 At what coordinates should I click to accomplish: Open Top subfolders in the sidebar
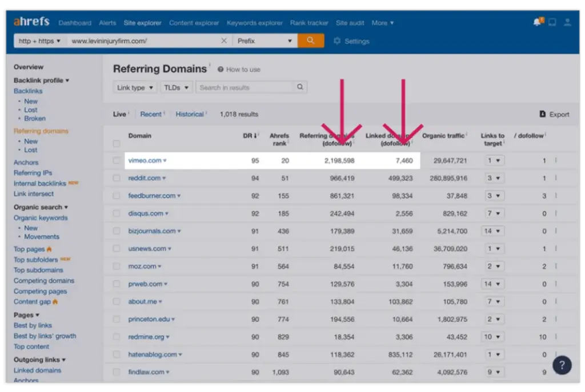click(x=36, y=260)
